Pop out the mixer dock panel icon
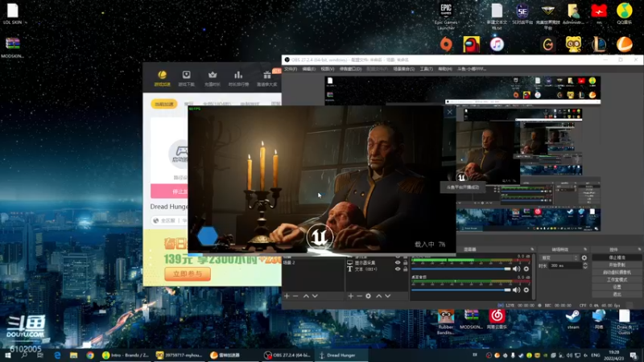644x362 pixels. tap(532, 249)
